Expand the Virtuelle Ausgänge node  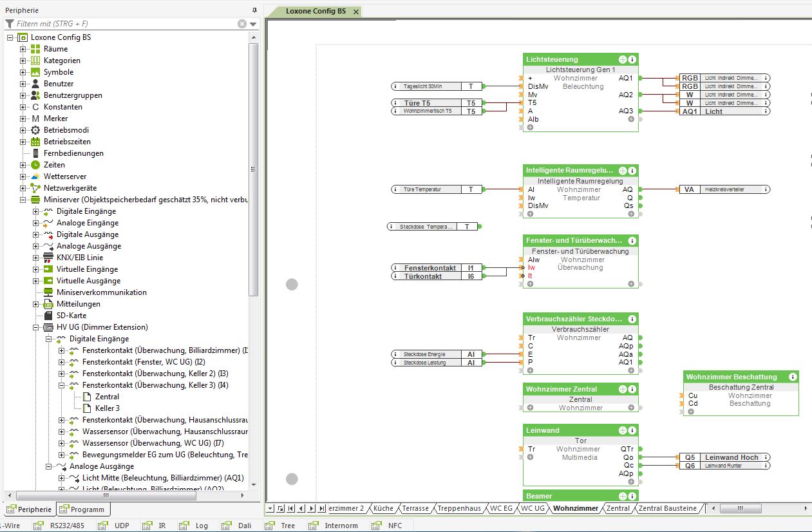[35, 281]
